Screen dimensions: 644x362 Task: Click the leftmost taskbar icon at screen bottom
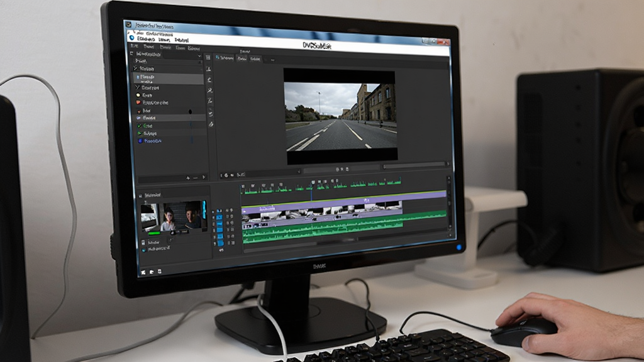pyautogui.click(x=143, y=272)
